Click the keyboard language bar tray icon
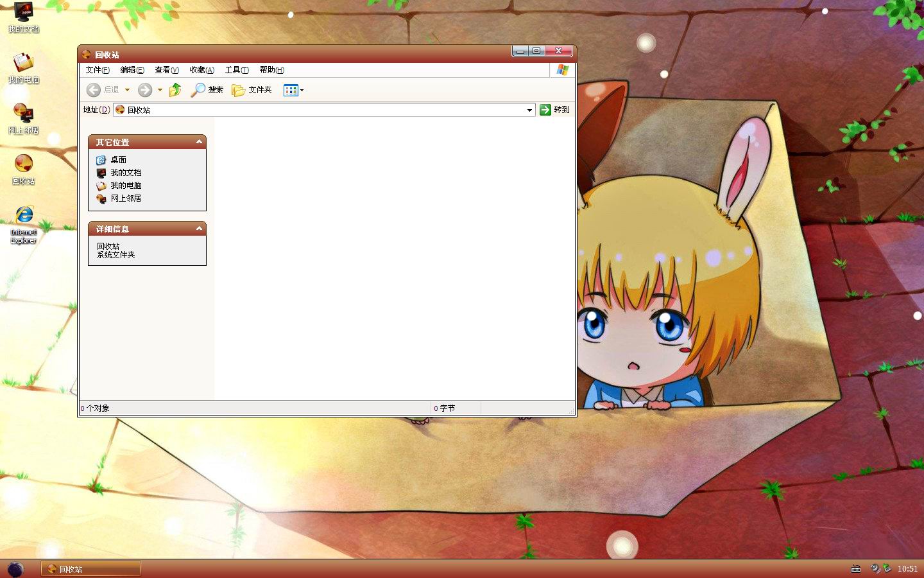 point(855,569)
